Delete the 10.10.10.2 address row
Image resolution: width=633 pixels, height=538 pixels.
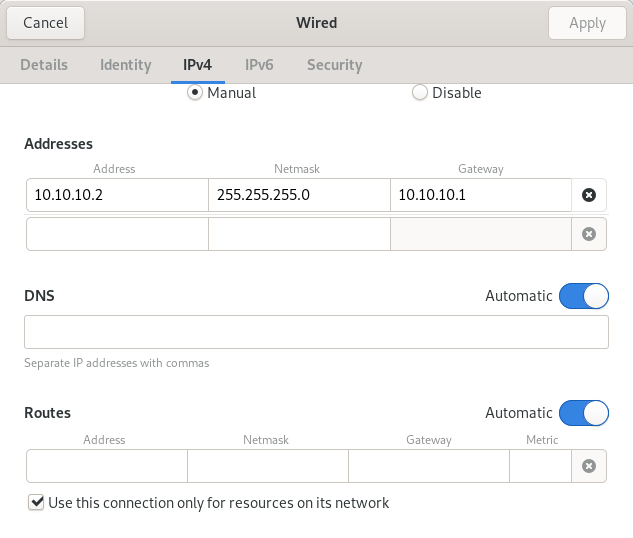[589, 195]
